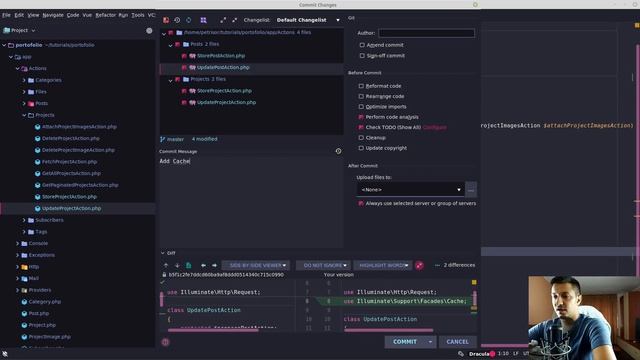Open the Navigate menu
This screenshot has width=640, height=360.
pyautogui.click(x=53, y=15)
